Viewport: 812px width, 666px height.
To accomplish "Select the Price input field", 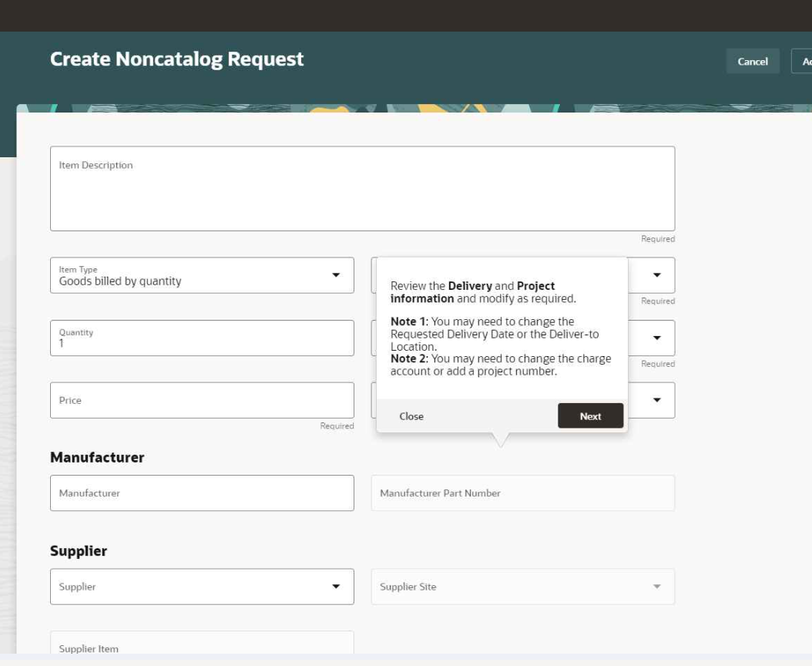I will 202,401.
